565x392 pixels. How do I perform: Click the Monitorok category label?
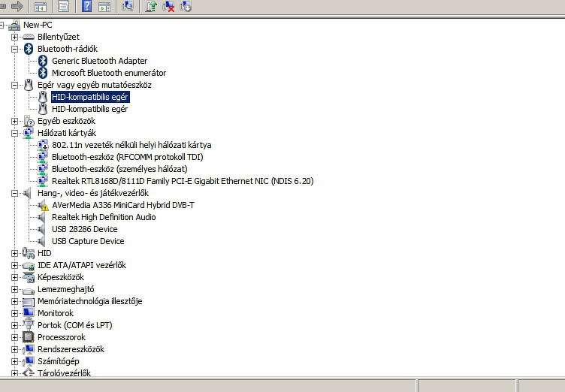click(x=56, y=313)
